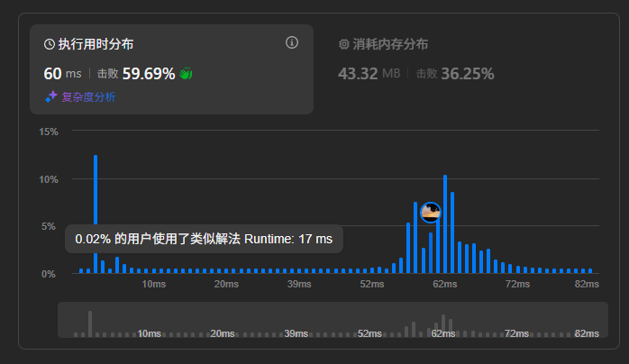Screen dimensions: 629x364
Task: Click the tooltip text Runtime: 17 ms
Action: [288, 239]
